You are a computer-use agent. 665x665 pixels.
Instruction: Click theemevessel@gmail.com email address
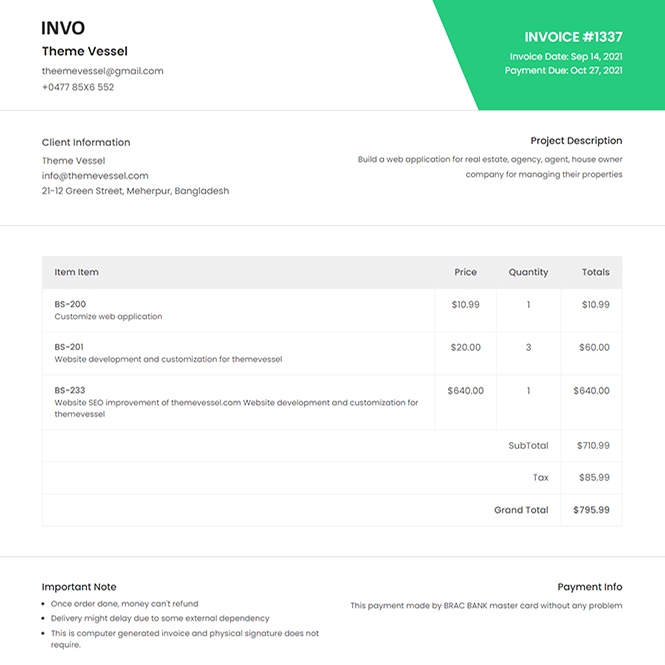click(x=102, y=71)
